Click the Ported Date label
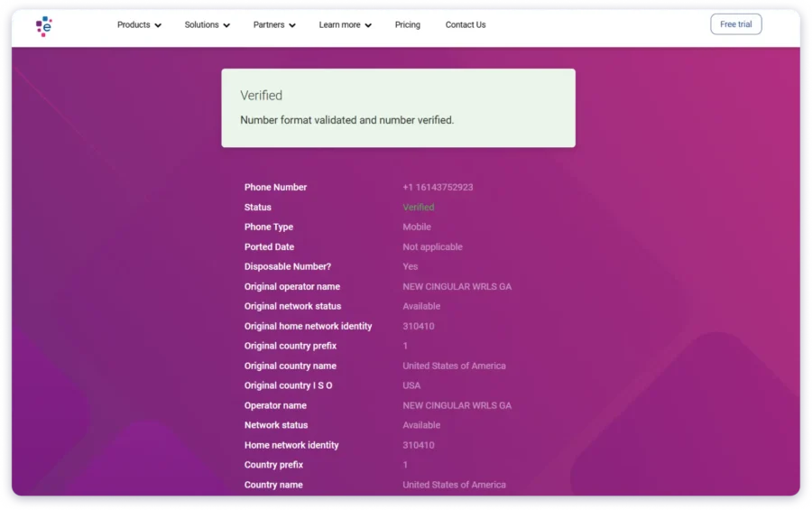The width and height of the screenshot is (812, 510). point(269,247)
